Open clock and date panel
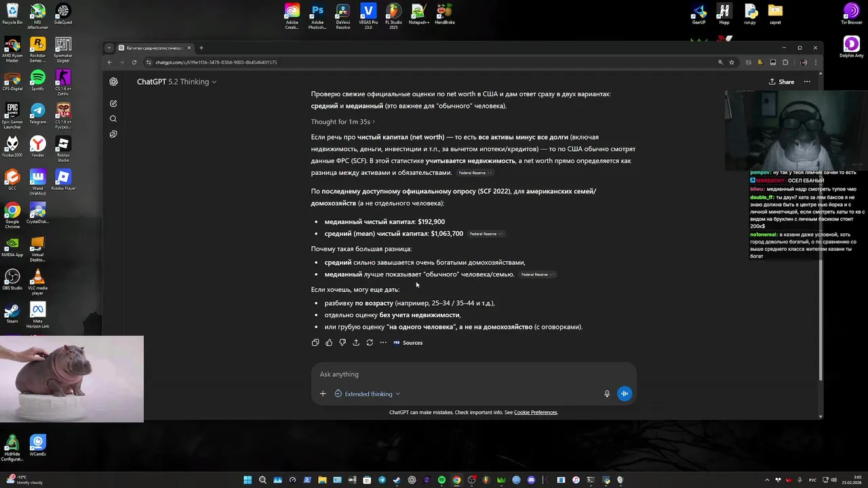The width and height of the screenshot is (868, 488). pyautogui.click(x=852, y=480)
